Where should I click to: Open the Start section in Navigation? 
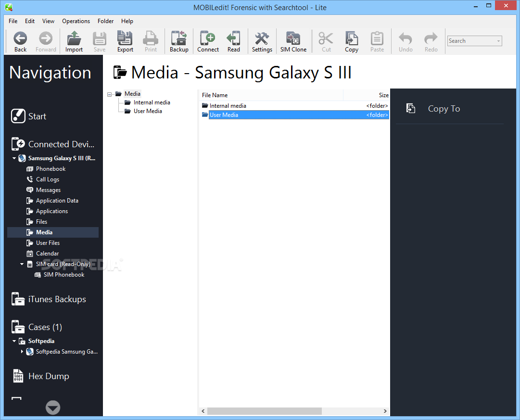[x=28, y=116]
